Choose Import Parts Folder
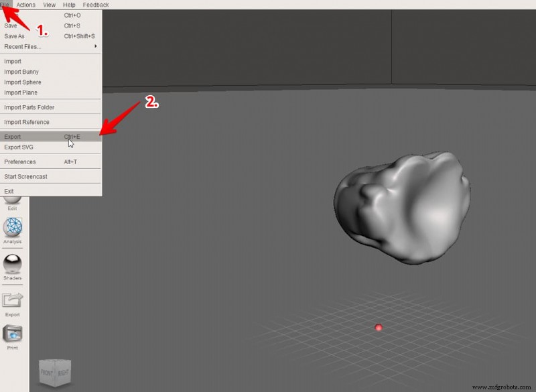536x392 pixels. tap(51, 107)
